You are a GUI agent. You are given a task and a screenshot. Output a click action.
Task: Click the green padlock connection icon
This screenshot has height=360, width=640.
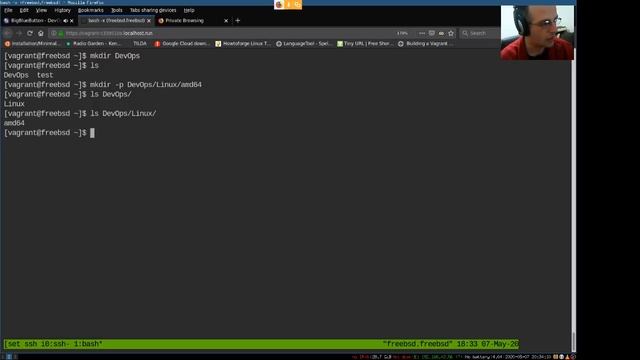[61, 33]
